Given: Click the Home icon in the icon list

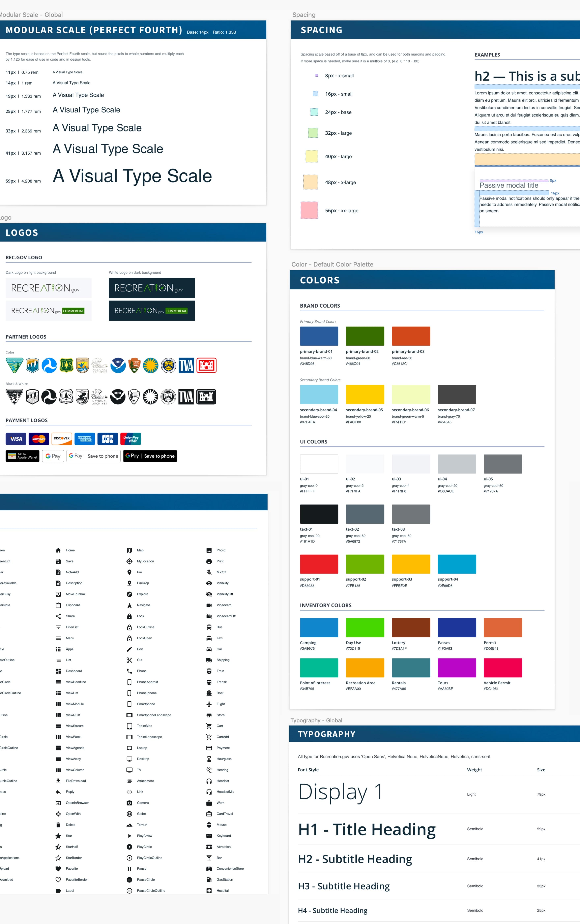Looking at the screenshot, I should pyautogui.click(x=58, y=550).
